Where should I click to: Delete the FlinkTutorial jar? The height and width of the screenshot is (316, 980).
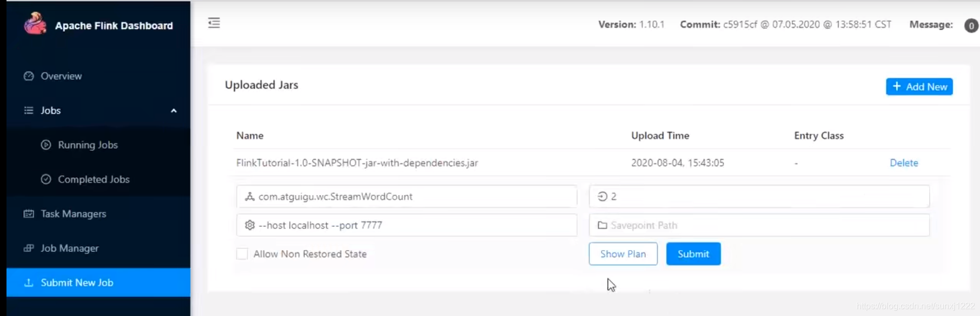click(904, 163)
